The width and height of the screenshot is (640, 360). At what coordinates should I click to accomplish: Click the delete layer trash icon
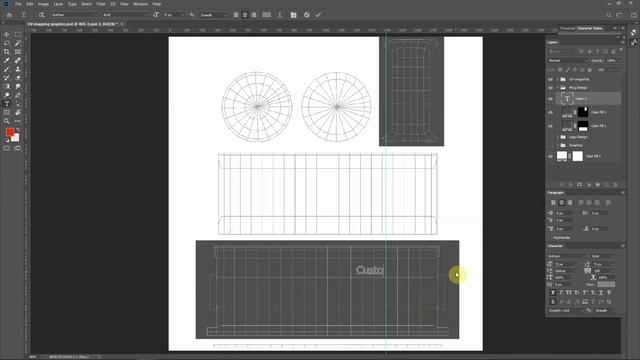coord(616,185)
